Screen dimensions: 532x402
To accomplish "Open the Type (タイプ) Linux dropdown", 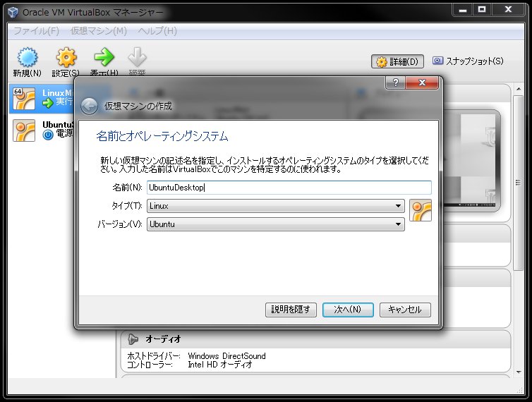I will click(x=275, y=206).
